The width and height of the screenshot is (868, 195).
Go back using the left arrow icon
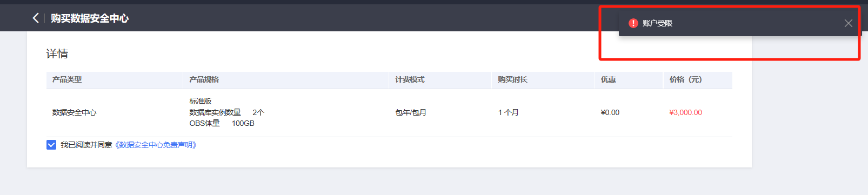coord(36,18)
